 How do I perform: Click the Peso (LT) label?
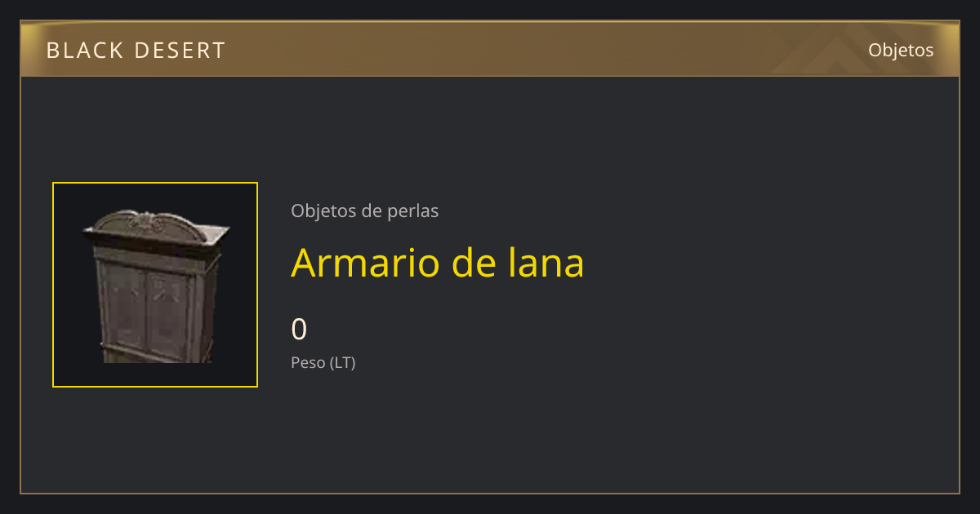323,363
